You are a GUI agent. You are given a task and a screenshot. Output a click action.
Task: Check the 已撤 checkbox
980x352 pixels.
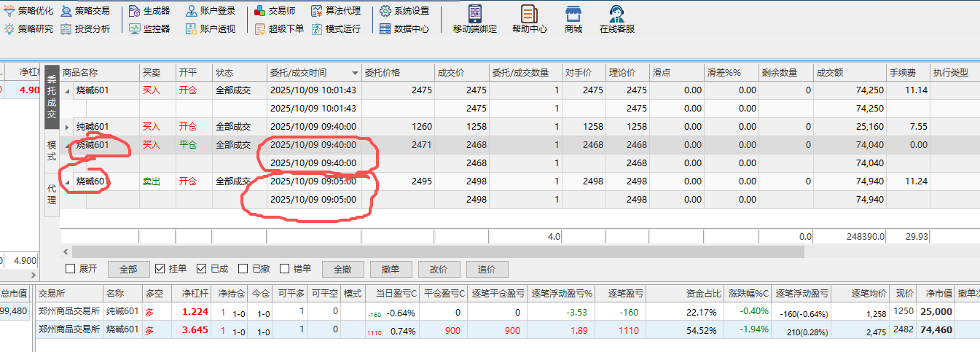(x=243, y=269)
